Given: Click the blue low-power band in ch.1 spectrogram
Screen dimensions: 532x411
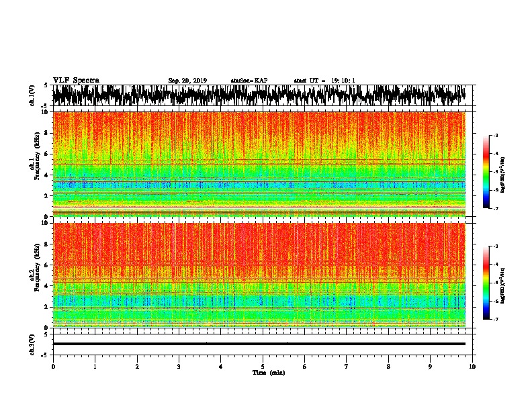Looking at the screenshot, I should pos(259,185).
